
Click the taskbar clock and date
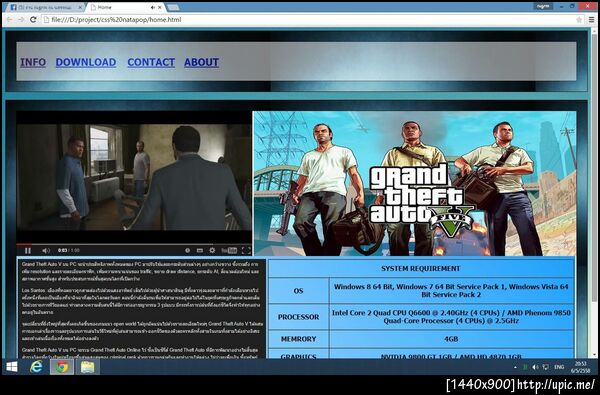coord(580,367)
